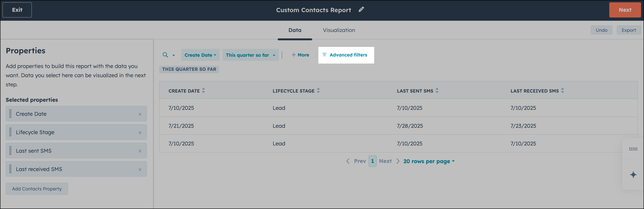Remove Last received SMS property
644x209 pixels.
pyautogui.click(x=140, y=170)
